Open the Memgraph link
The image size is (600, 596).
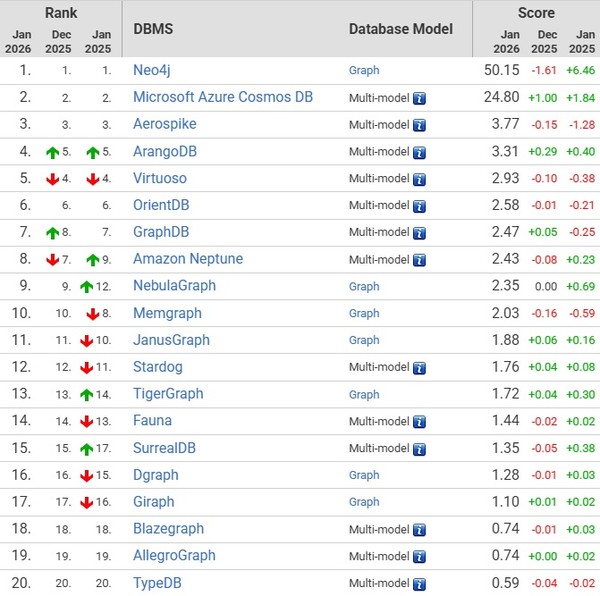point(167,313)
